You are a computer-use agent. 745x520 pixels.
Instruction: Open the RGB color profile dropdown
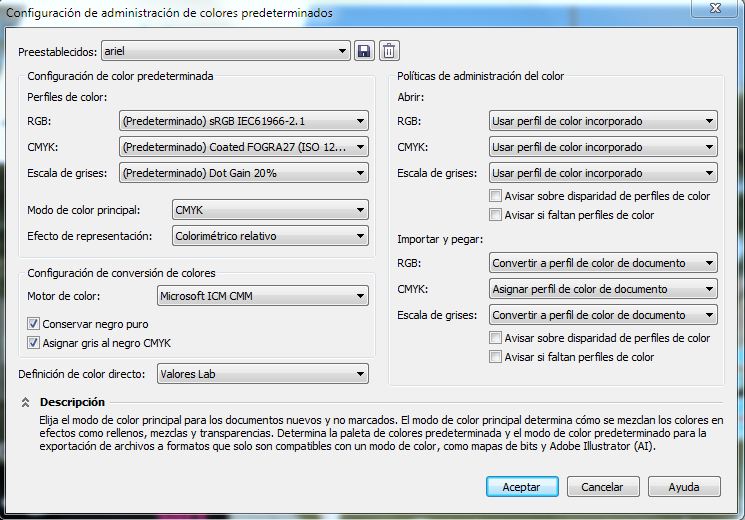click(243, 121)
